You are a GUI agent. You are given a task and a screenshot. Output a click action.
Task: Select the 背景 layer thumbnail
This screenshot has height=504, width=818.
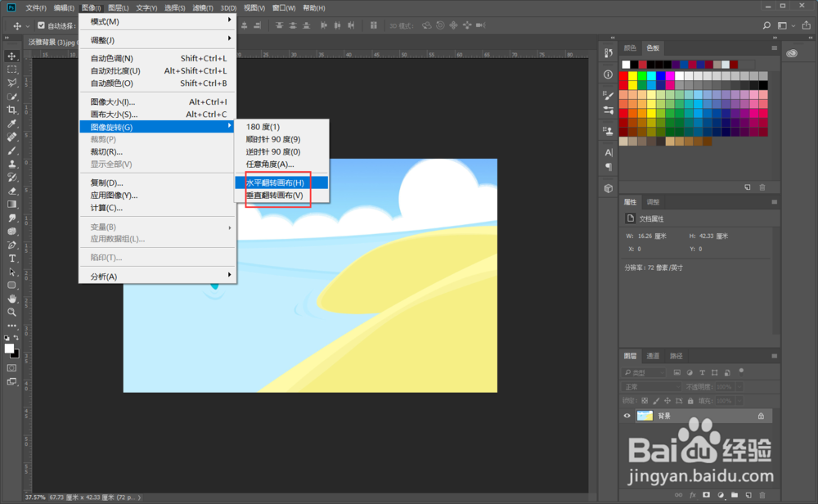[x=645, y=416]
